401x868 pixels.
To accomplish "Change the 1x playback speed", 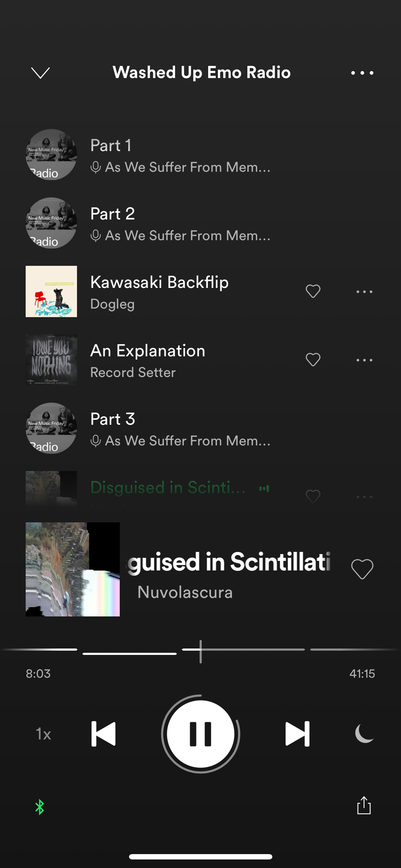I will pyautogui.click(x=43, y=734).
